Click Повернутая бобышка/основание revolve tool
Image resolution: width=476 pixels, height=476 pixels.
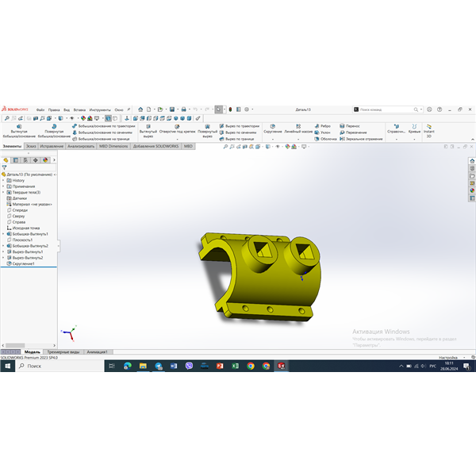54,131
